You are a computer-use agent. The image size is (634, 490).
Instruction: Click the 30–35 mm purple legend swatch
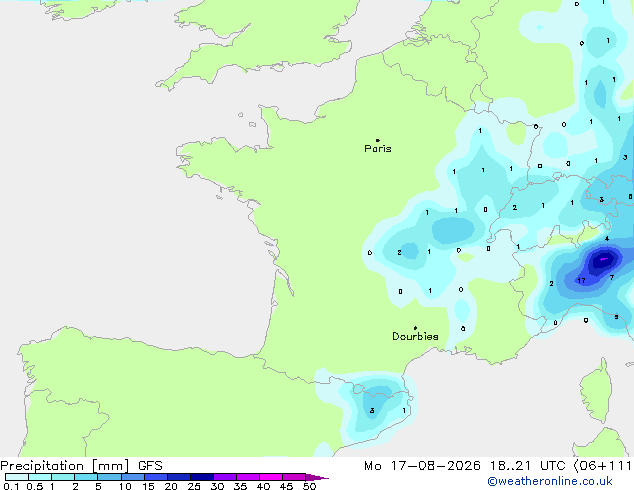pyautogui.click(x=224, y=477)
